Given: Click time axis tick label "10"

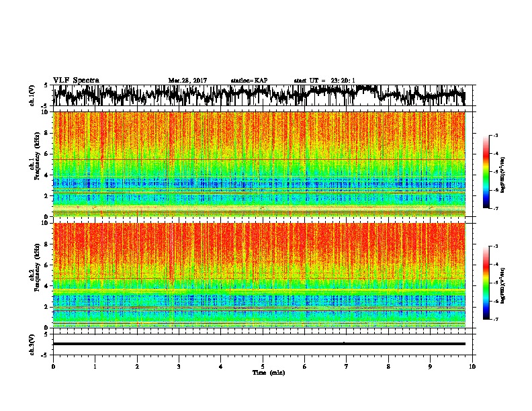Looking at the screenshot, I should pos(472,367).
